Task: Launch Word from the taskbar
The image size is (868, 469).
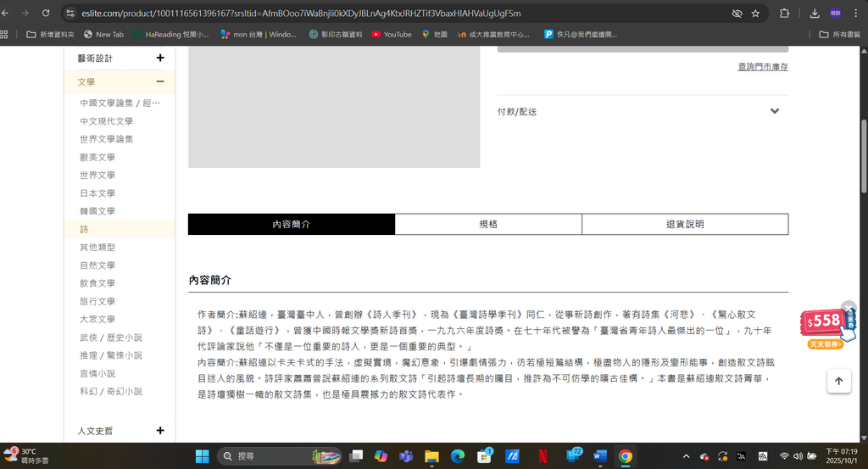Action: [598, 456]
